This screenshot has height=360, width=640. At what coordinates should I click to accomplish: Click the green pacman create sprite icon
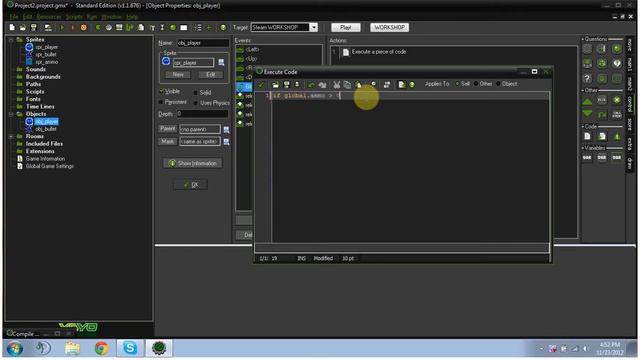coord(98,27)
